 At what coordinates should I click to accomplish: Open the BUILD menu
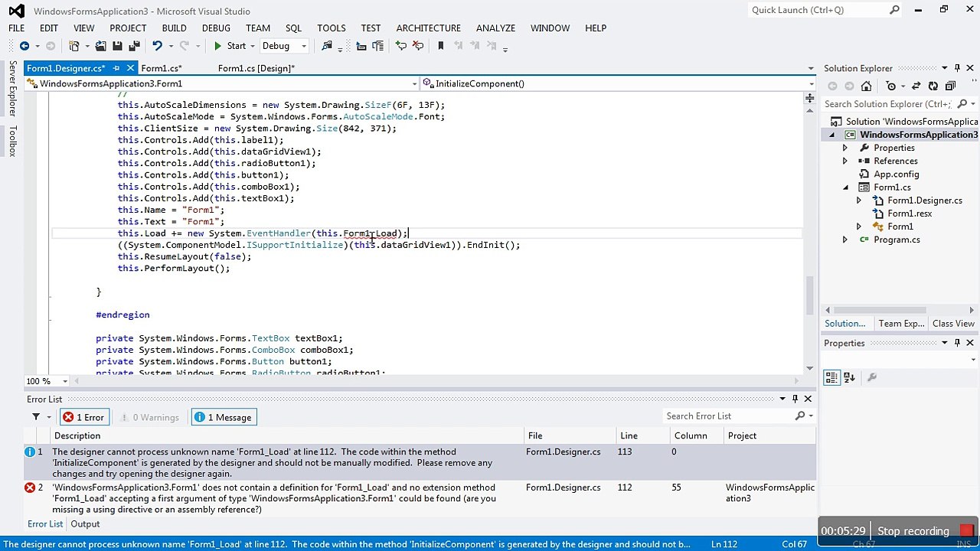click(x=174, y=28)
